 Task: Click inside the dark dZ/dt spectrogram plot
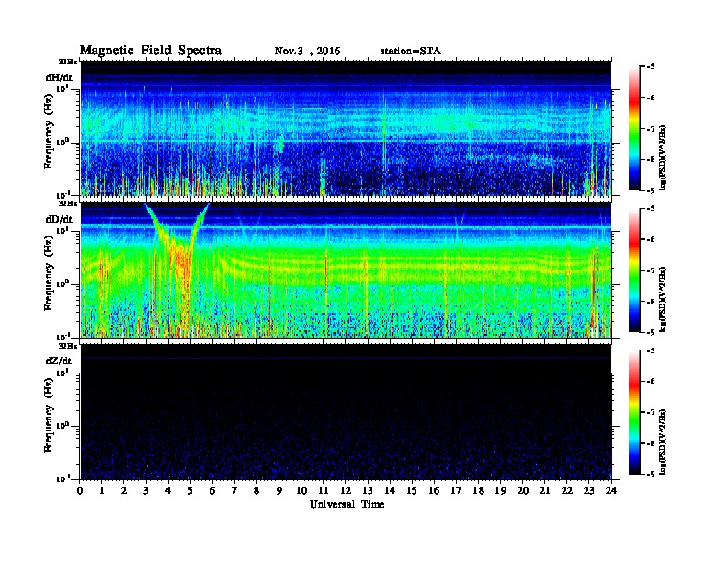click(x=346, y=412)
